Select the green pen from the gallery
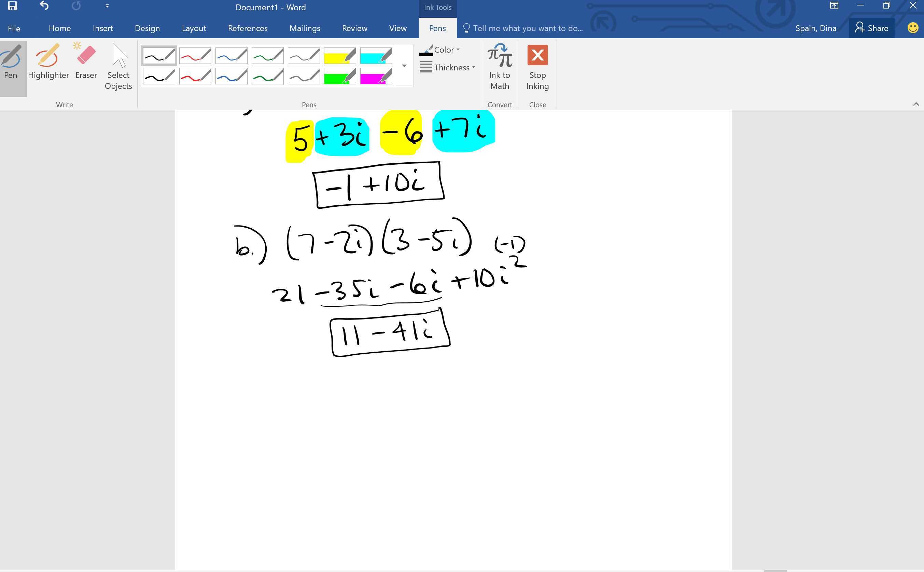Screen dimensions: 924x572 pyautogui.click(x=267, y=55)
